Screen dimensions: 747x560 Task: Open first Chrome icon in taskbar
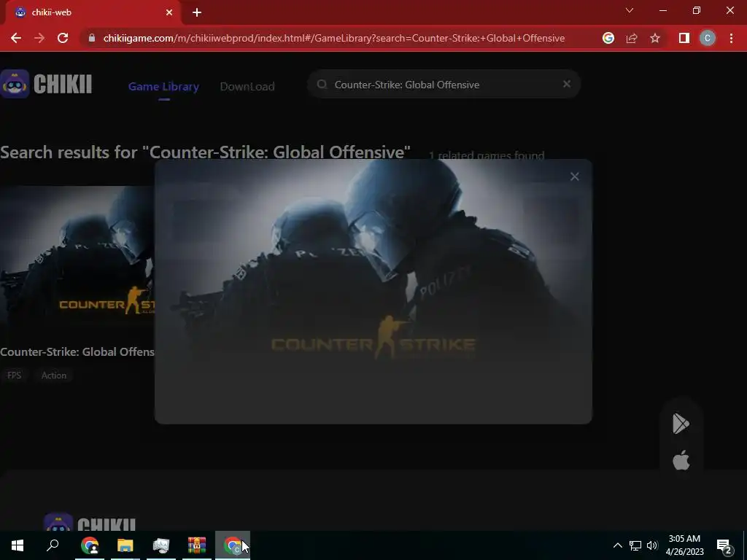(x=90, y=545)
